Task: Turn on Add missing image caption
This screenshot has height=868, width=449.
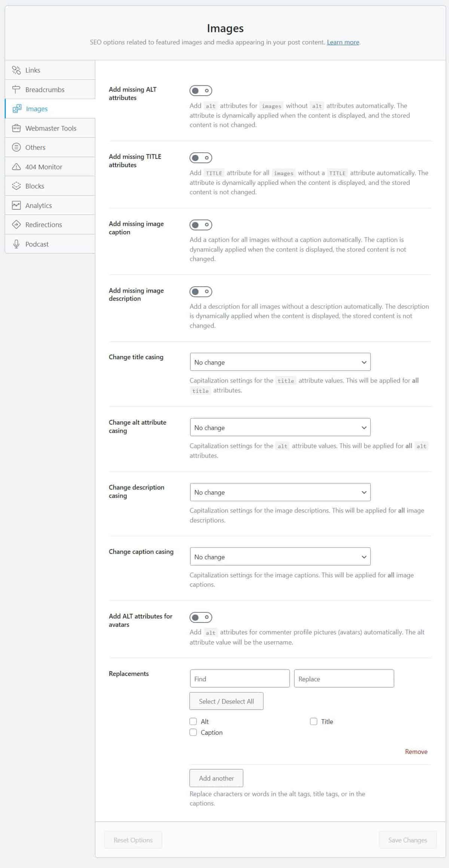Action: coord(201,225)
